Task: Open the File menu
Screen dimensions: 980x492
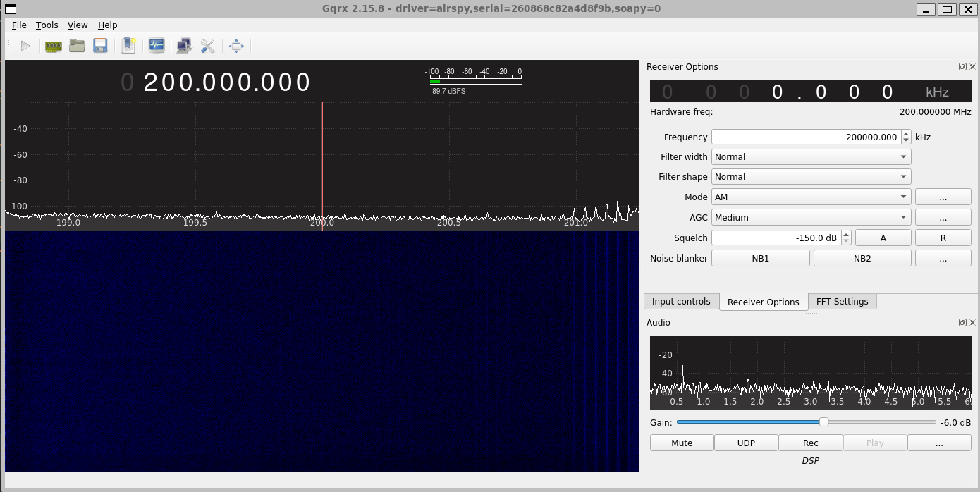Action: point(19,25)
